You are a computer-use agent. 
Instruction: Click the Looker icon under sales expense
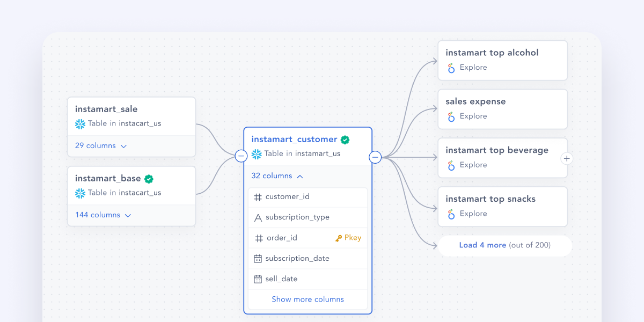pyautogui.click(x=451, y=117)
